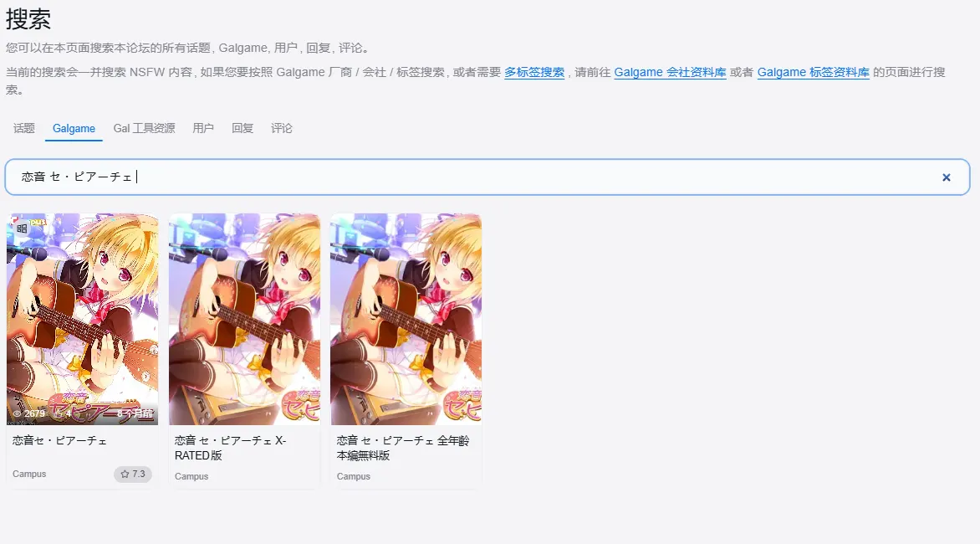Click Campus label under X-RATED版 card

[x=191, y=476]
